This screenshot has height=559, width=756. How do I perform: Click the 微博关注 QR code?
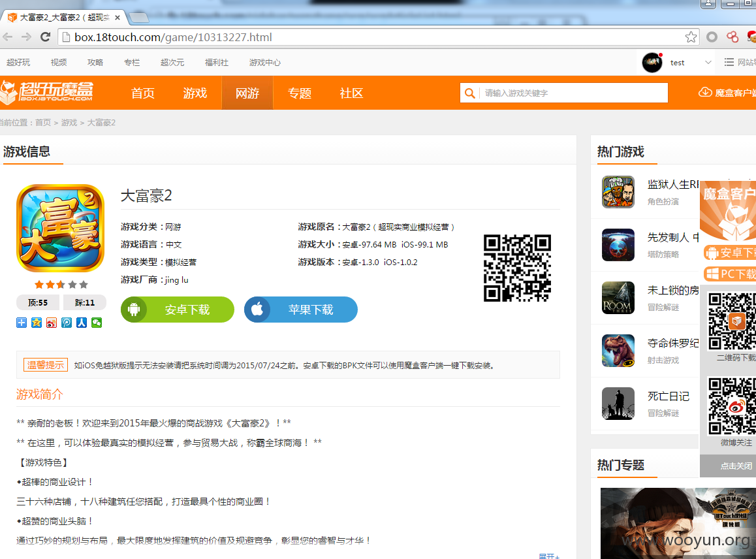[x=732, y=407]
